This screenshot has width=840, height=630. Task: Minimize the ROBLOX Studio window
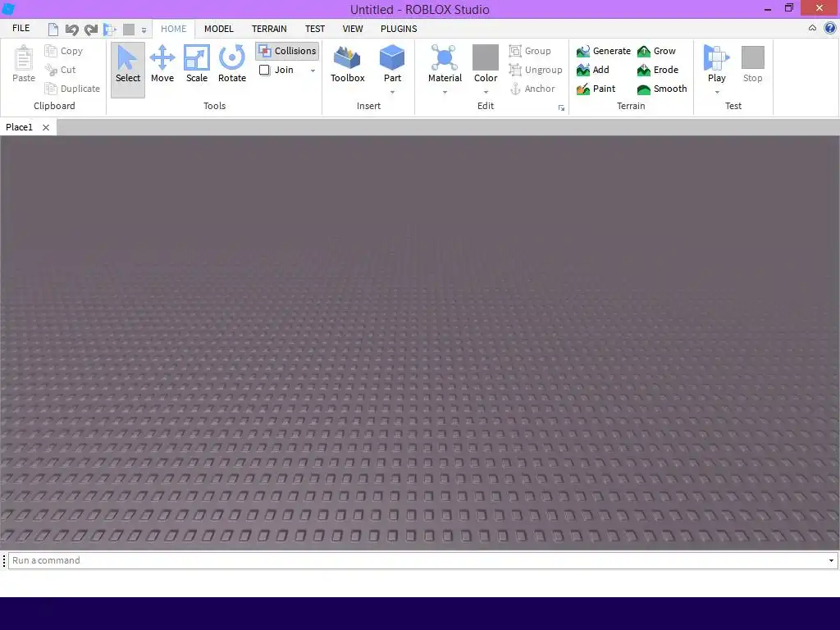pos(768,8)
